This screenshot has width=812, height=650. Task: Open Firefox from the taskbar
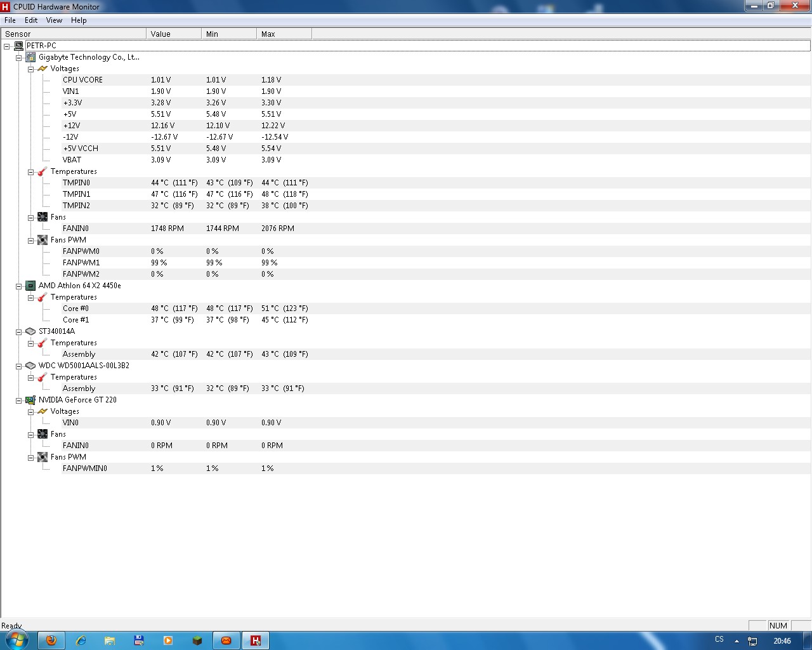click(x=51, y=640)
